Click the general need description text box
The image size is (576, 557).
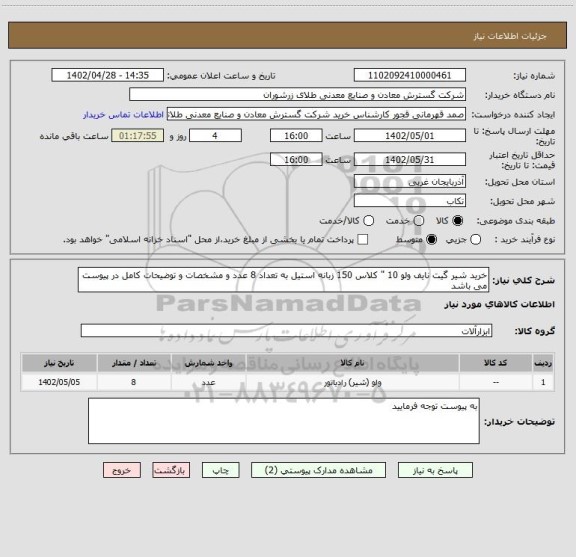point(283,280)
